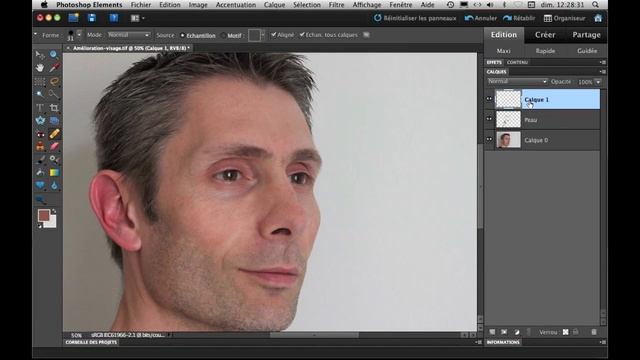The width and height of the screenshot is (640, 360).
Task: Select the Magic Wand tool
Action: coord(40,94)
